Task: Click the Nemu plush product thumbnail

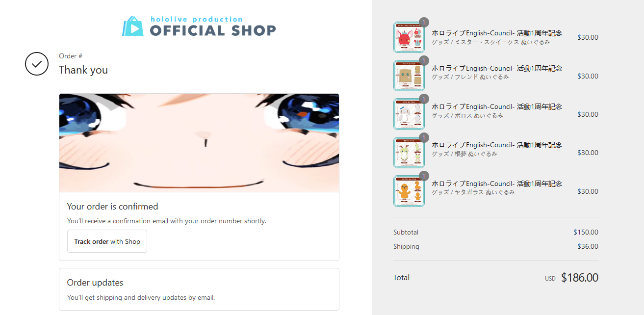Action: [x=409, y=153]
